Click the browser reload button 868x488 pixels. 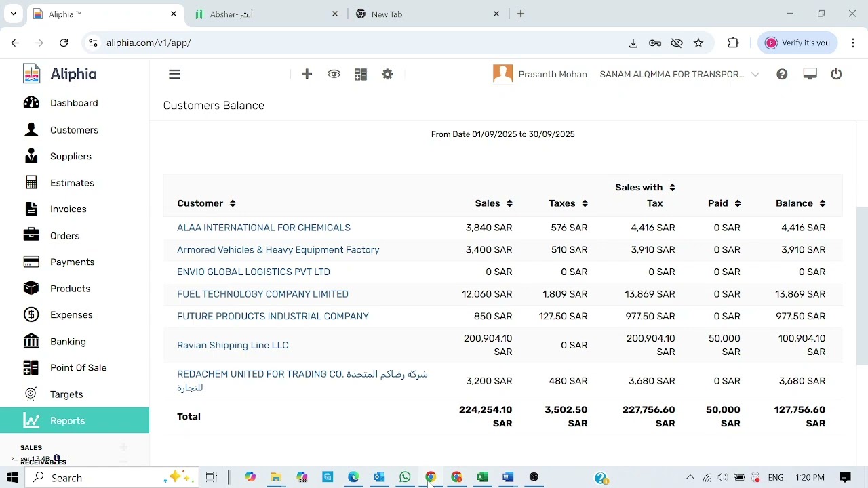[64, 43]
